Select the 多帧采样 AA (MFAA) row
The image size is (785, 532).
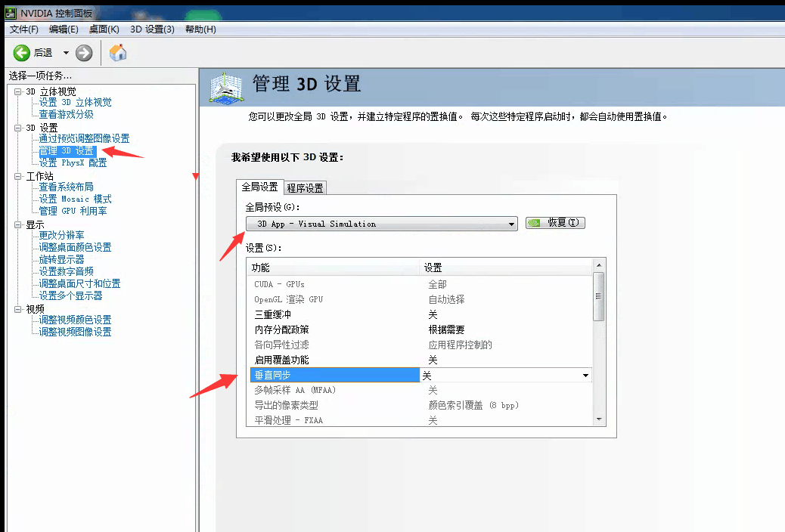point(420,390)
